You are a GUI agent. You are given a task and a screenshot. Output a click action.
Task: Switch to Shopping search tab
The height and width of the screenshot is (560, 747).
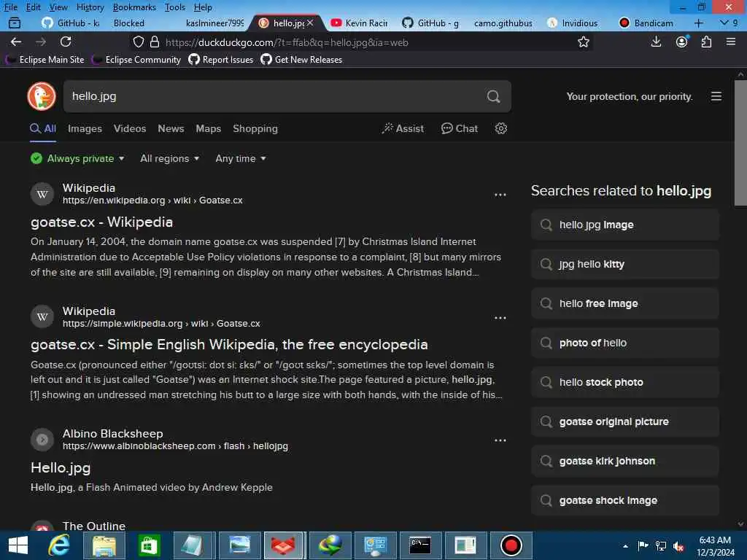(255, 128)
